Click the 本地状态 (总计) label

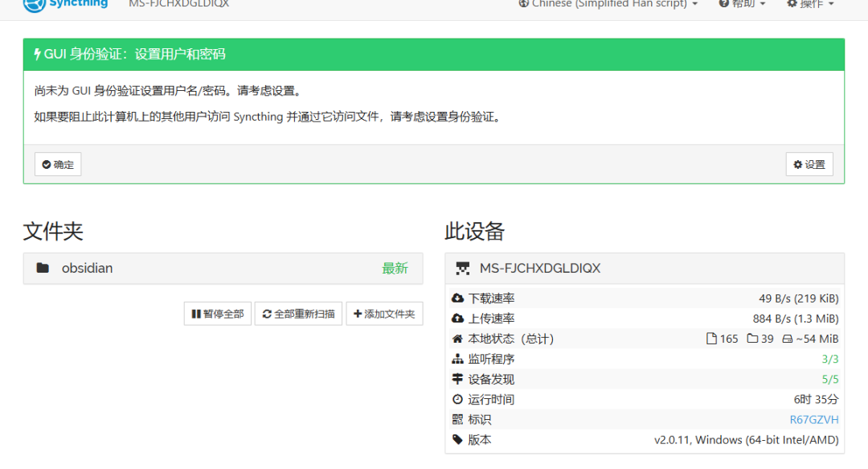[511, 339]
